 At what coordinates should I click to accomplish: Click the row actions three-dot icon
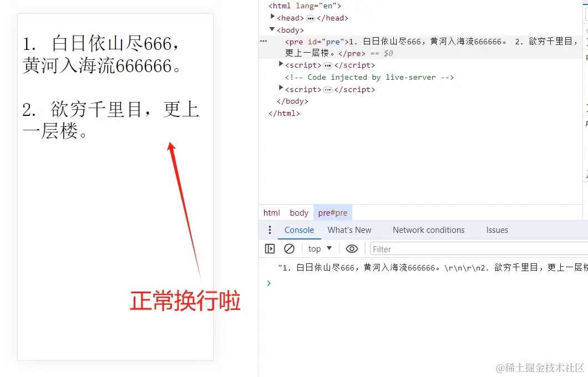click(263, 41)
